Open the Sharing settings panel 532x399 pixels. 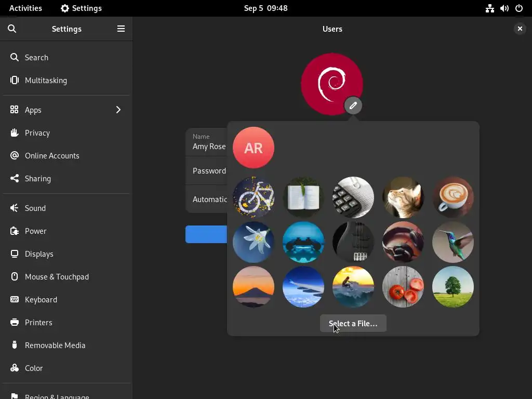(66, 179)
